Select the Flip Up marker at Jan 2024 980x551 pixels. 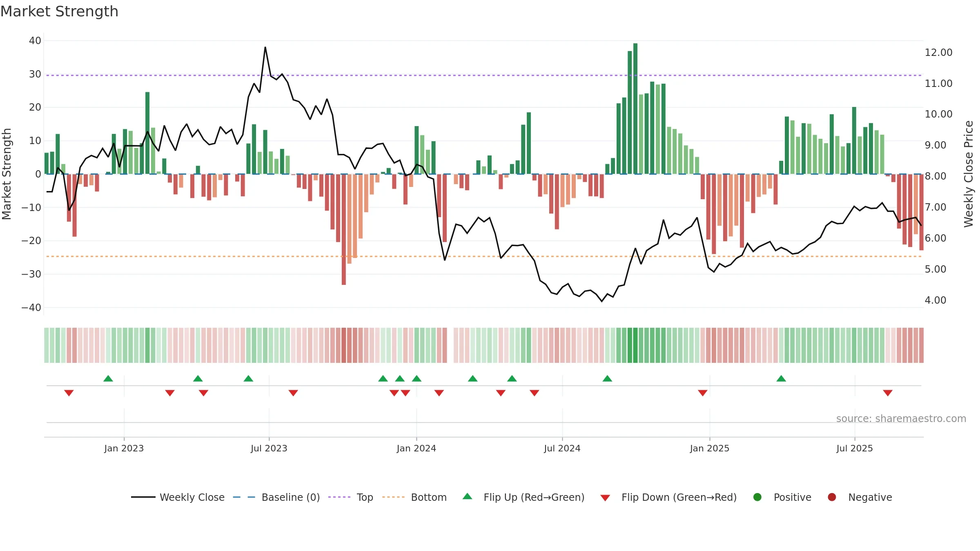[x=416, y=378]
